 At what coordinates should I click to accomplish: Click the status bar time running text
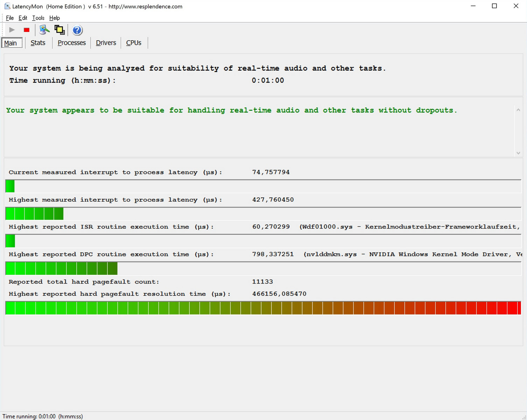pos(43,416)
